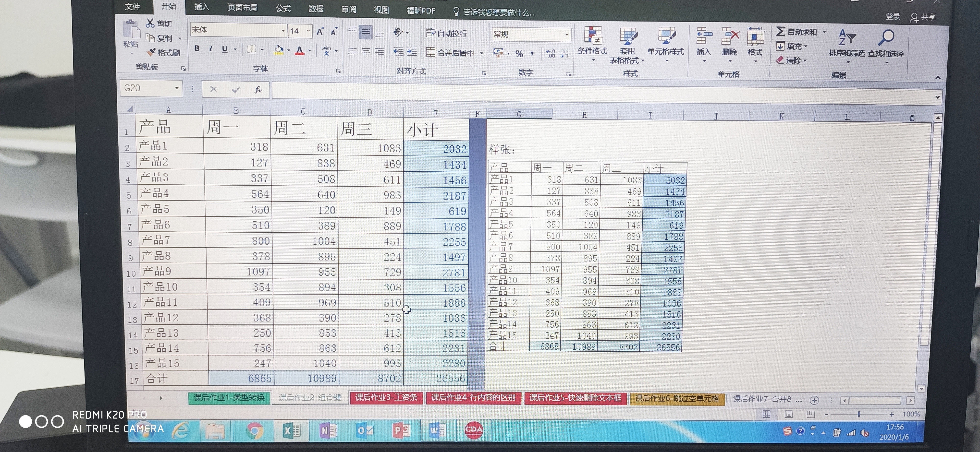
Task: Click the Insert Function fx icon
Action: click(258, 90)
